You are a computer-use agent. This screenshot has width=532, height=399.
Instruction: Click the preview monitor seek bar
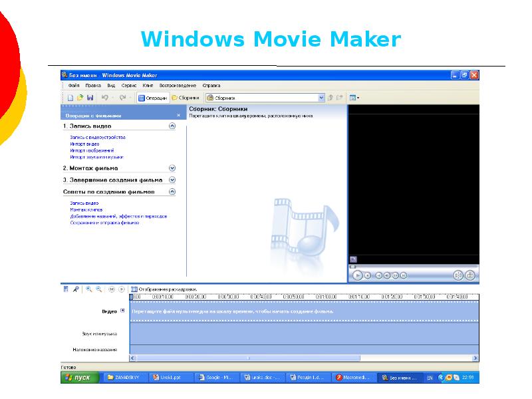(x=413, y=265)
